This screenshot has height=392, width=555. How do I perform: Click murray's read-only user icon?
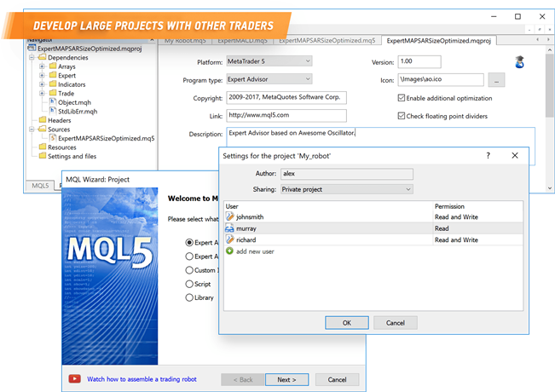(x=229, y=228)
